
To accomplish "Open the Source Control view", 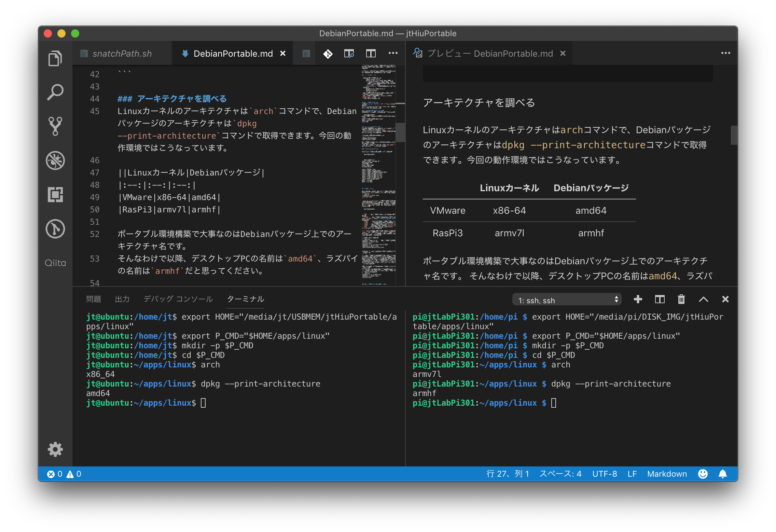I will (x=55, y=126).
